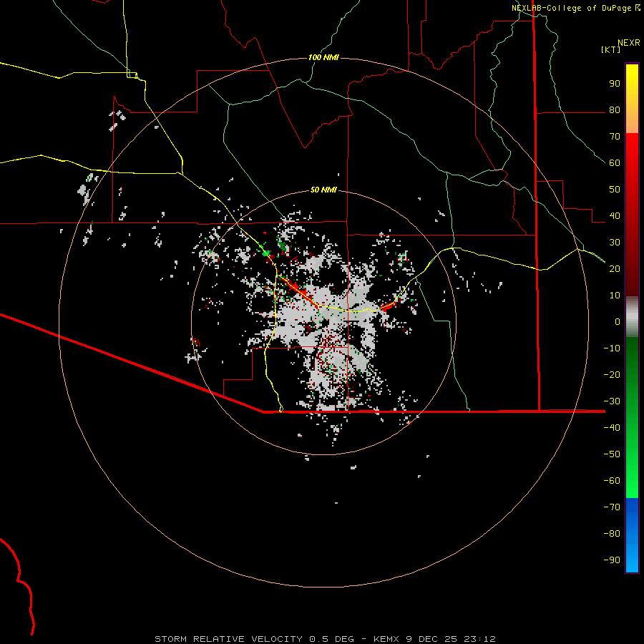The image size is (644, 644).
Task: Click the 0 value on velocity scale
Action: [618, 322]
